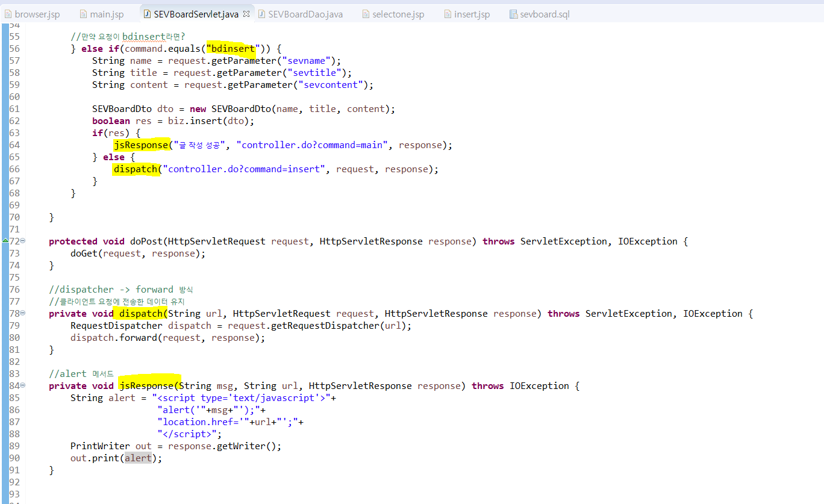Click line number 92 in the gutter
This screenshot has height=504, width=824.
click(14, 482)
